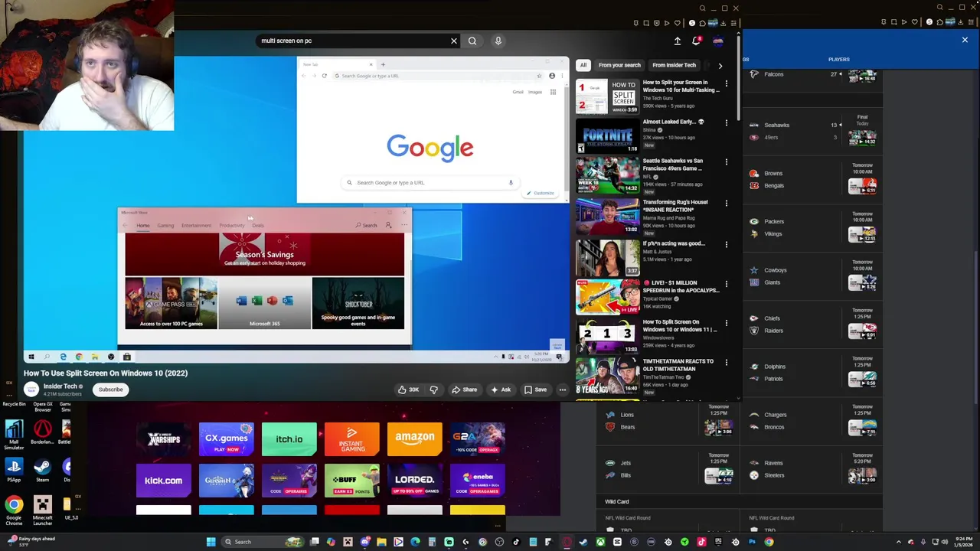Select the Chiefs vs Raiders matchup
980x551 pixels.
coord(812,324)
